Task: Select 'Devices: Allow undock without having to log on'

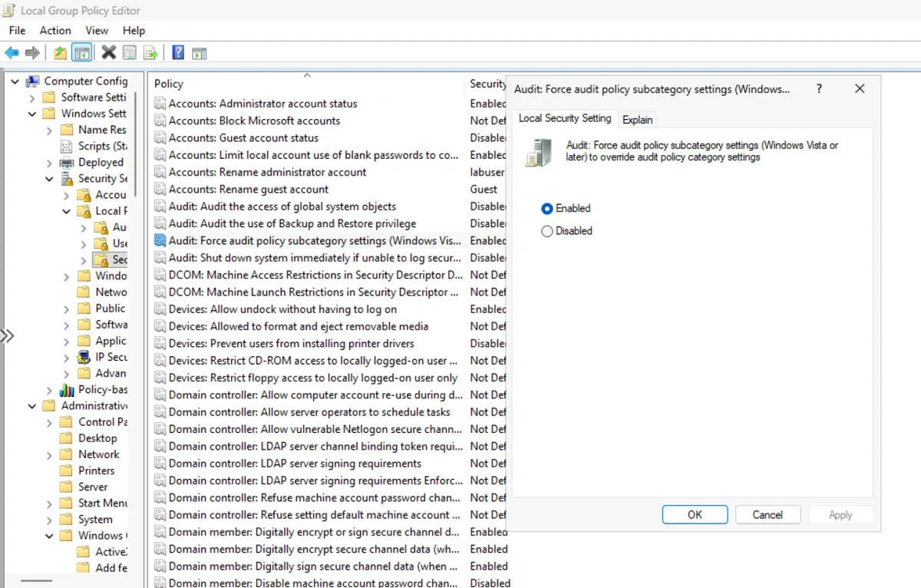Action: [282, 309]
